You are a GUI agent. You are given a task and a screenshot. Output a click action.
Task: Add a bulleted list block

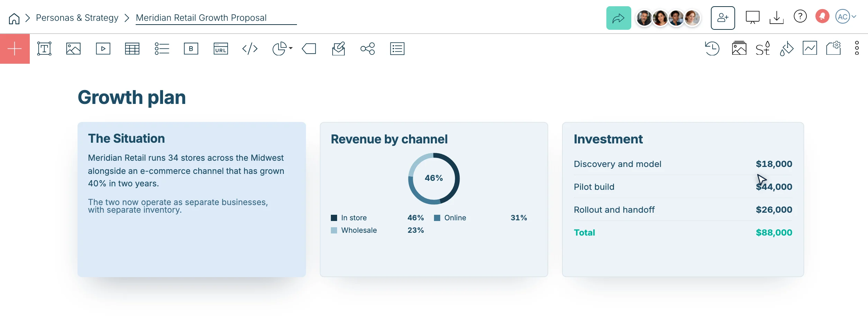(162, 49)
